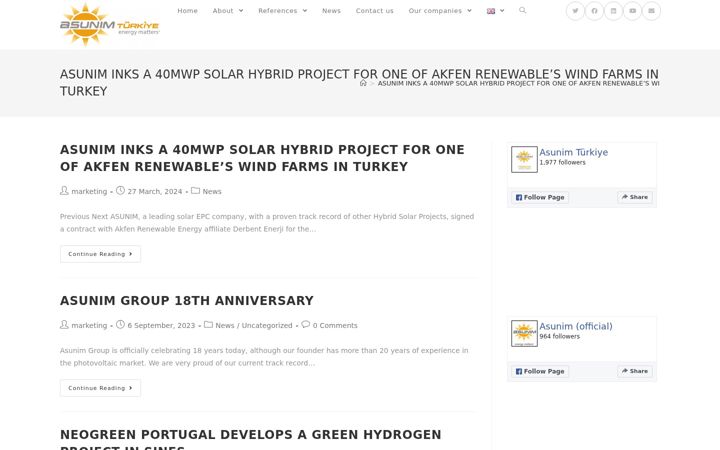Open the Uncategorized category link
Image resolution: width=720 pixels, height=450 pixels.
(267, 326)
